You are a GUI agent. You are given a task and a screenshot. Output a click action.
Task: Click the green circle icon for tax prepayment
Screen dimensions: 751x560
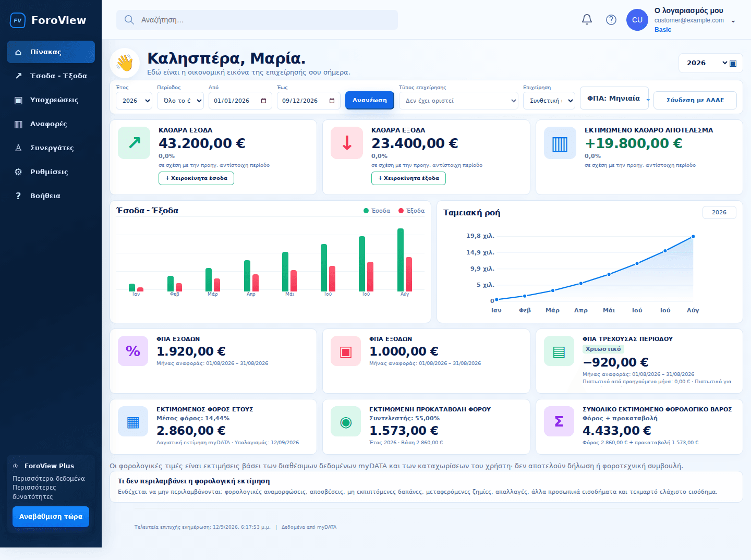(x=346, y=421)
